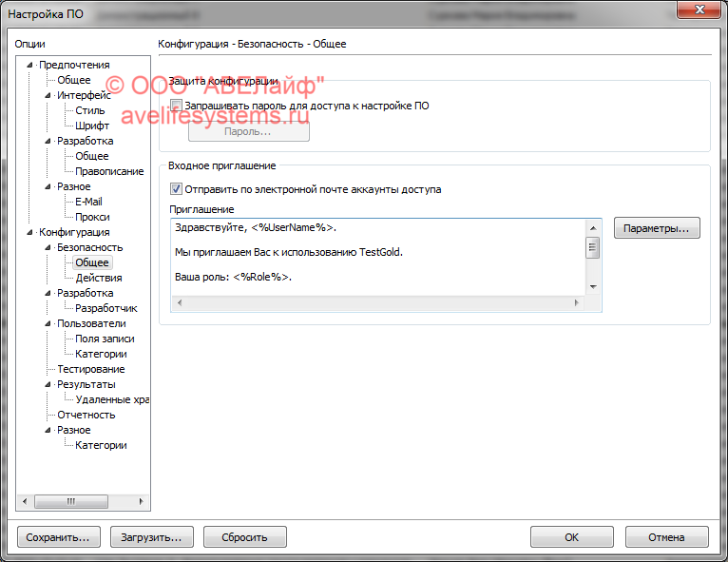Open the Прокси settings item

(92, 217)
